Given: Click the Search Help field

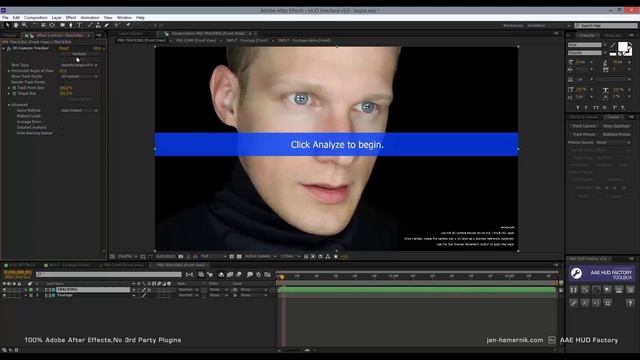Looking at the screenshot, I should click(606, 25).
